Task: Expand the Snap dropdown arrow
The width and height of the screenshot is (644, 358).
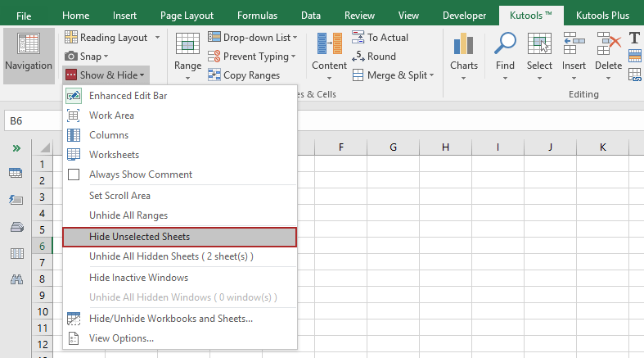Action: coord(106,57)
